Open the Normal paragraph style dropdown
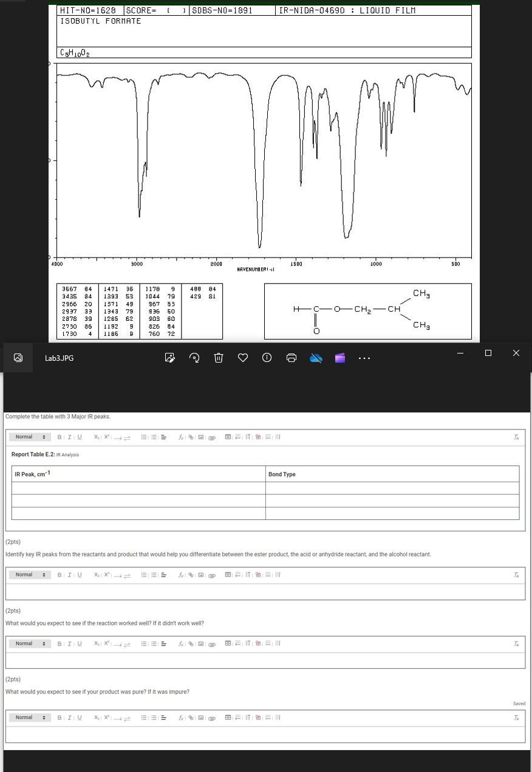The width and height of the screenshot is (532, 772). 29,437
